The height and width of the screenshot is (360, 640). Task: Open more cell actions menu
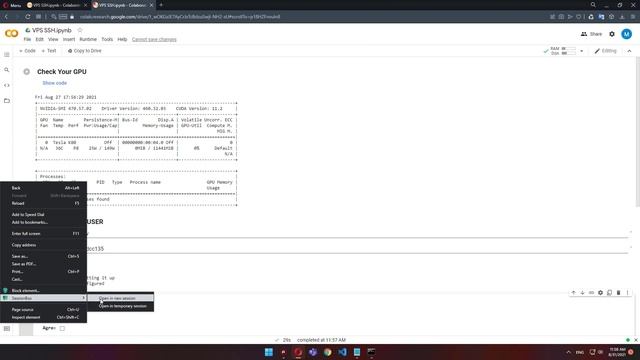coord(627,293)
